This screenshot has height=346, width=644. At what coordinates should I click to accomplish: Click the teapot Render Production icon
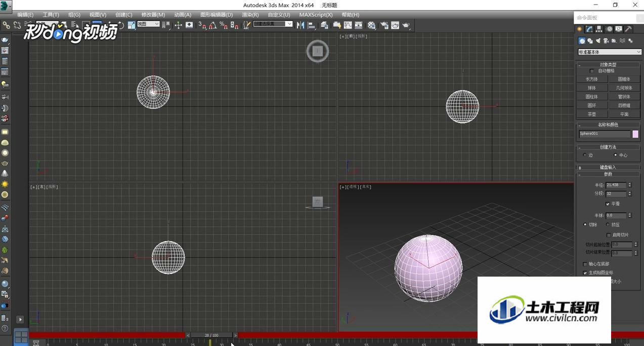406,25
